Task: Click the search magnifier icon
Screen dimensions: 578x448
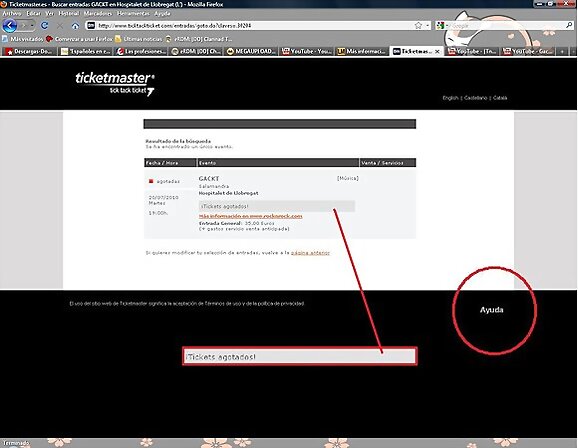Action: tap(569, 25)
